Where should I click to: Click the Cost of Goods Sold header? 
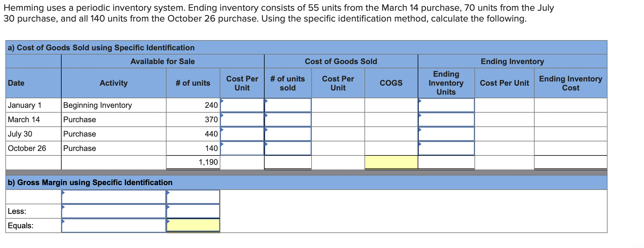click(x=341, y=61)
